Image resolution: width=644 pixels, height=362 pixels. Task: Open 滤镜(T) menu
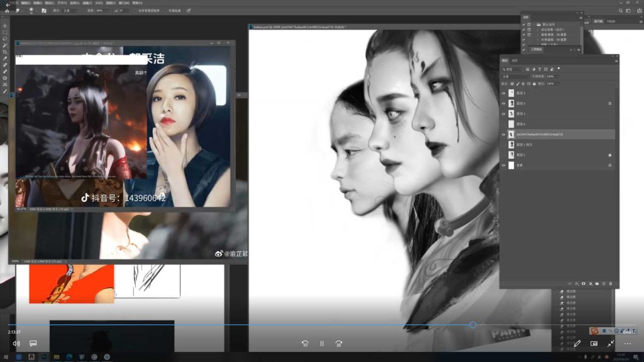point(87,3)
